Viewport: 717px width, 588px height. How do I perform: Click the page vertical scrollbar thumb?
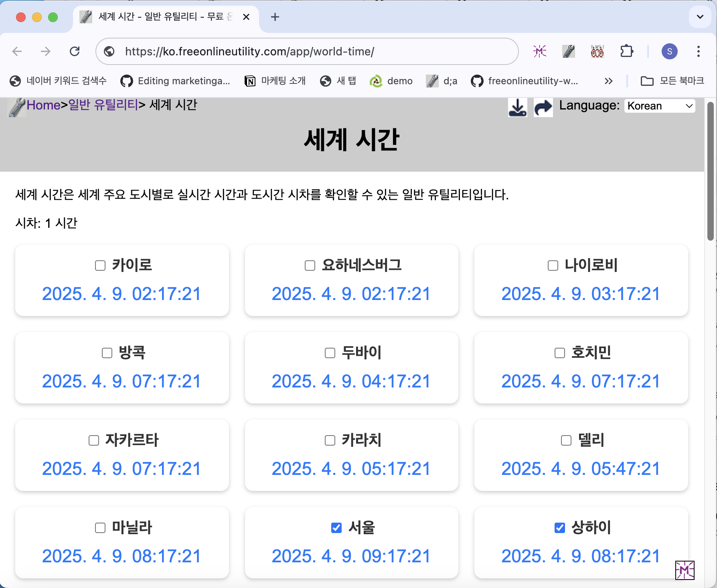click(710, 171)
